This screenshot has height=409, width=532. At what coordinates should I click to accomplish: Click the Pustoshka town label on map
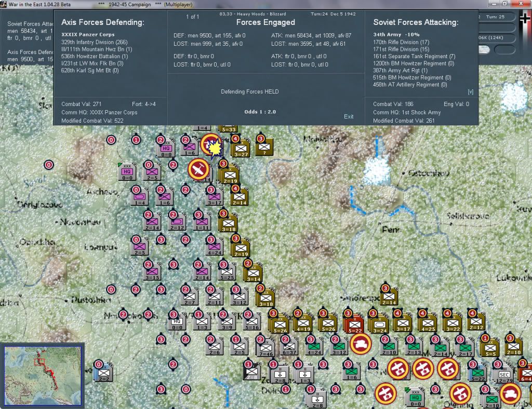pos(90,300)
